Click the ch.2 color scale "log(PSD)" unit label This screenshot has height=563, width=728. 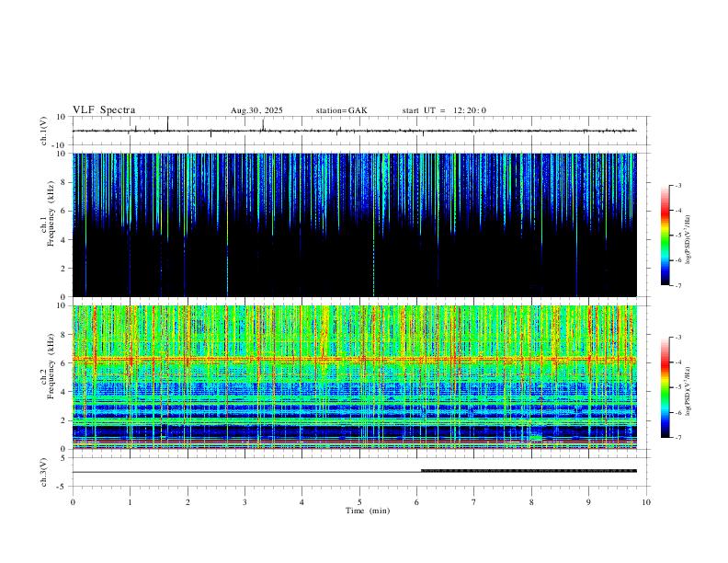pyautogui.click(x=688, y=391)
